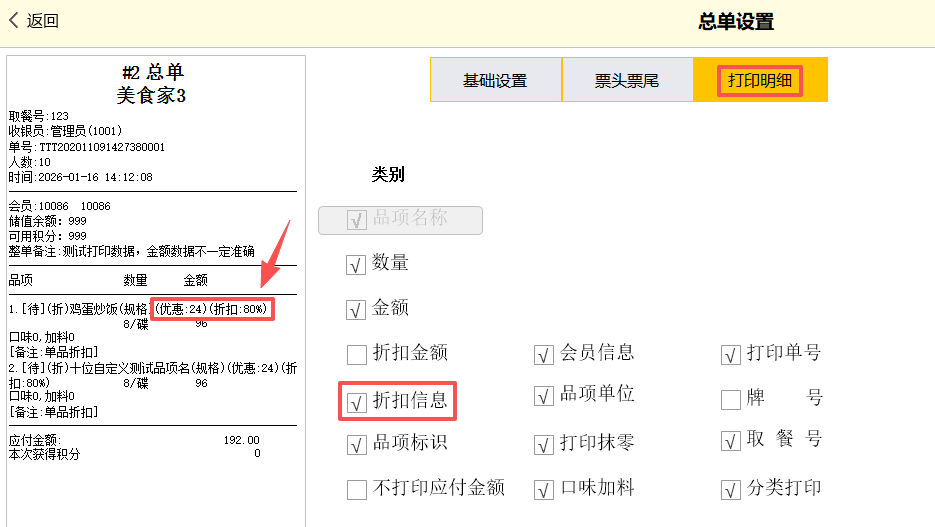The image size is (935, 527).
Task: Toggle the 品项单位 checkbox
Action: [x=543, y=396]
